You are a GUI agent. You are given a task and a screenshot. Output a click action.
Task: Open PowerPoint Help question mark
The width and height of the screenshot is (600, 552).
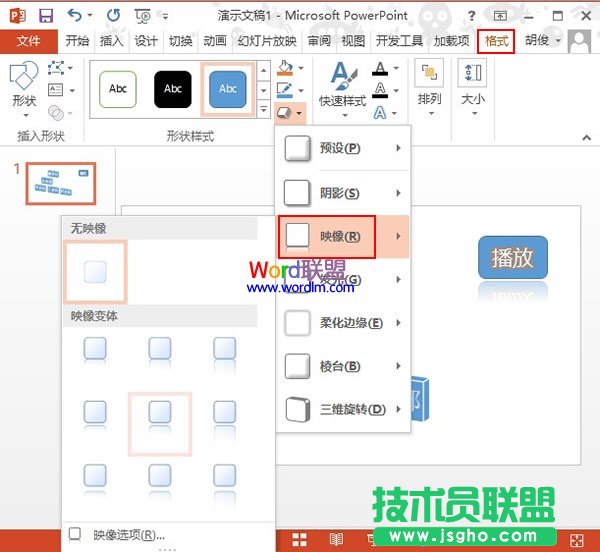(472, 16)
